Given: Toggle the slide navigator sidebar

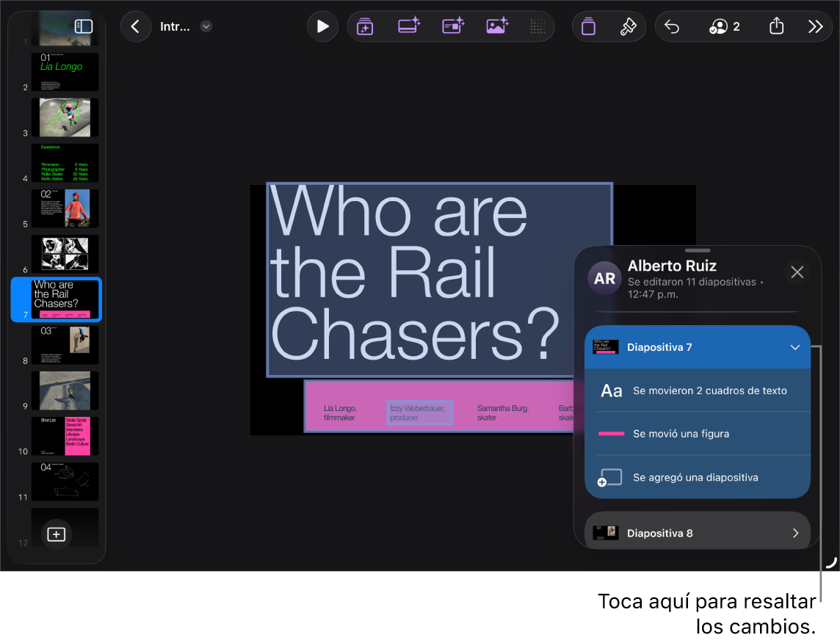Looking at the screenshot, I should [x=84, y=26].
